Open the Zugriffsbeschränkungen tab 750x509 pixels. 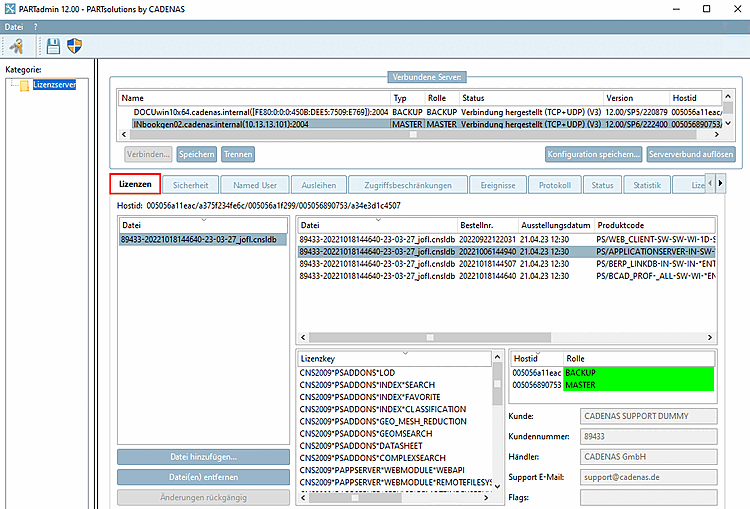click(408, 185)
